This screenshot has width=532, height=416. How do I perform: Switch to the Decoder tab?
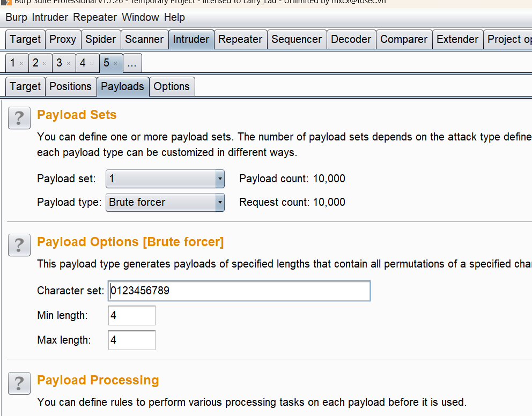point(351,39)
